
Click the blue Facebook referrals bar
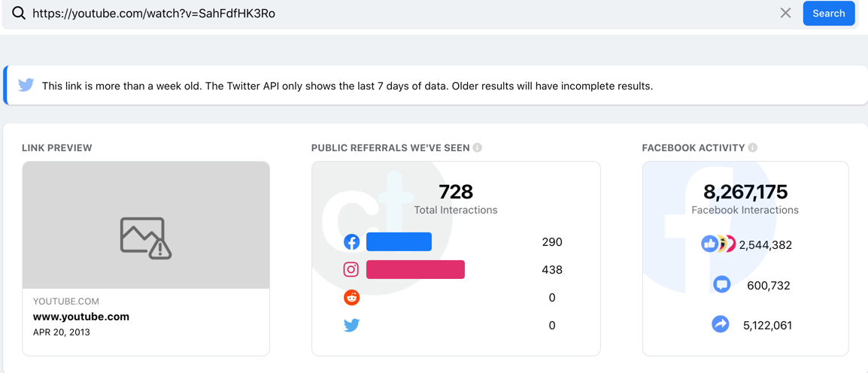399,242
